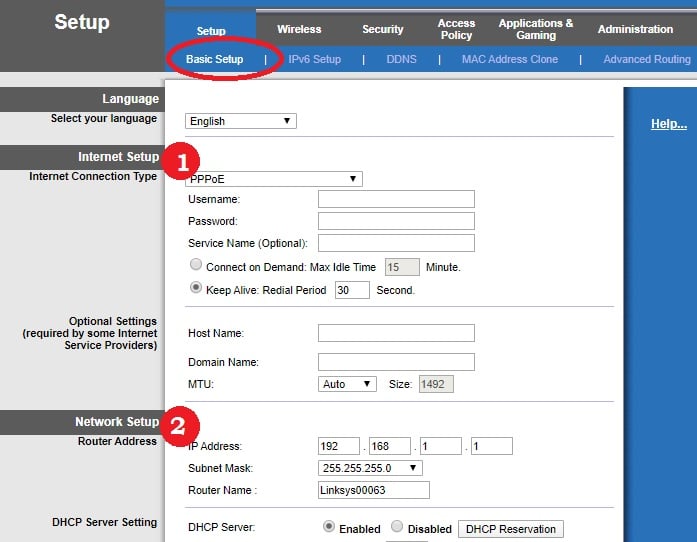Viewport: 697px width, 542px height.
Task: Disable the DHCP Server option
Action: [x=397, y=527]
